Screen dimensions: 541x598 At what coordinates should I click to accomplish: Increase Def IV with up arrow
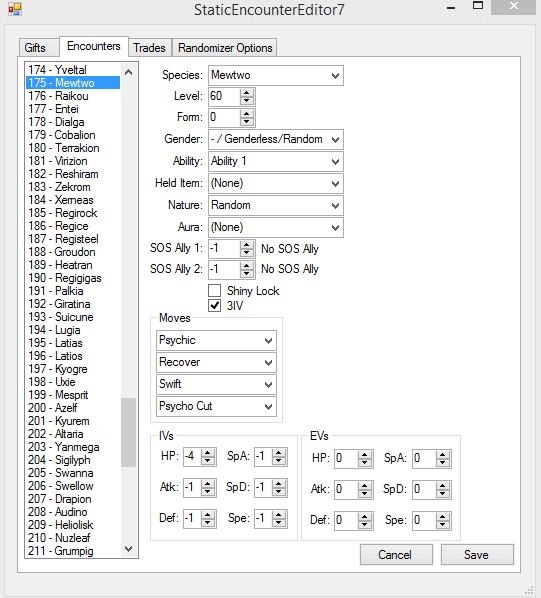click(208, 514)
